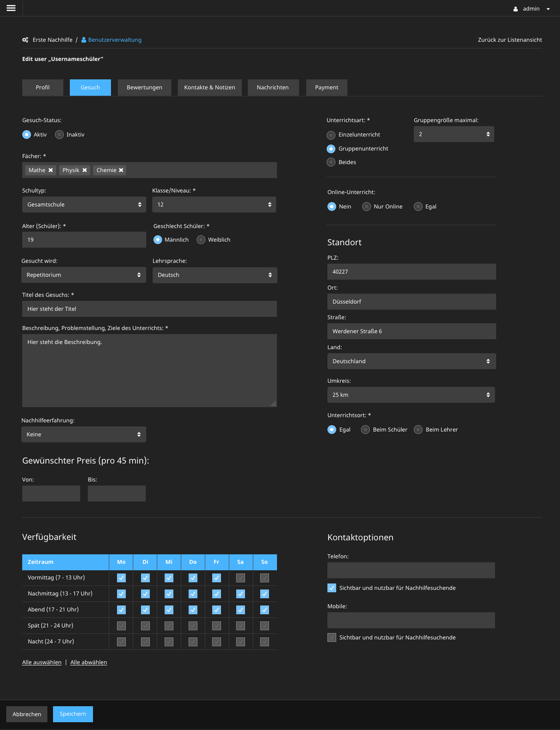
Task: Click the Alle auswählen link
Action: point(42,662)
